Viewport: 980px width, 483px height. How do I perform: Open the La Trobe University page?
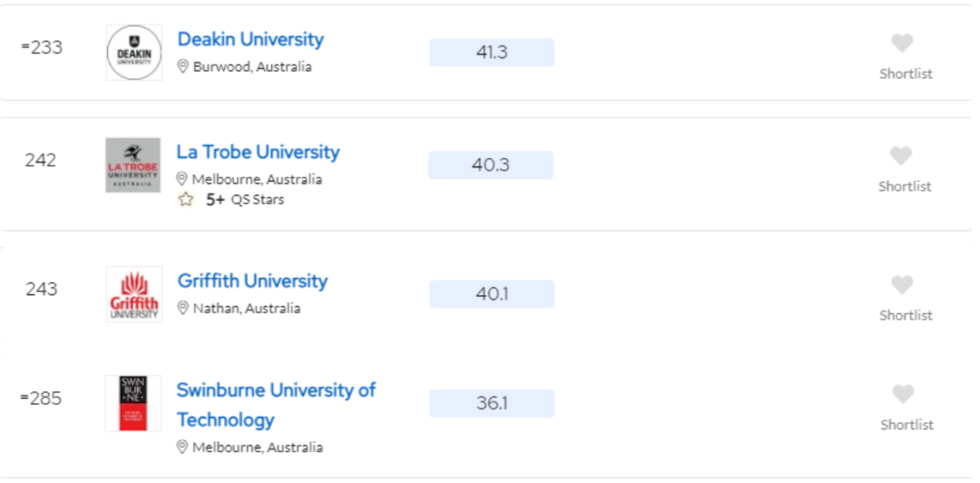258,153
